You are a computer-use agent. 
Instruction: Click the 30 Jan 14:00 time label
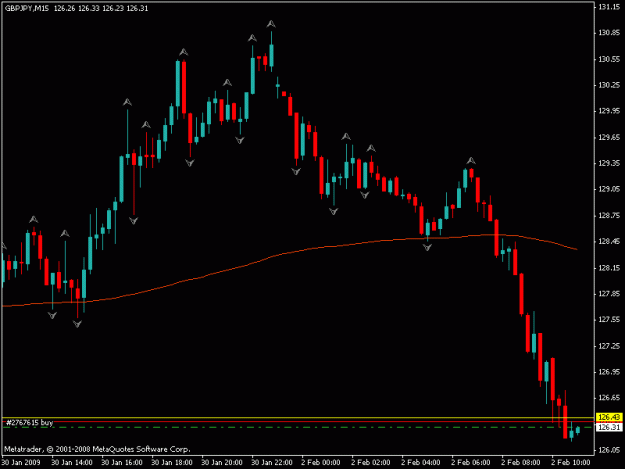72,462
